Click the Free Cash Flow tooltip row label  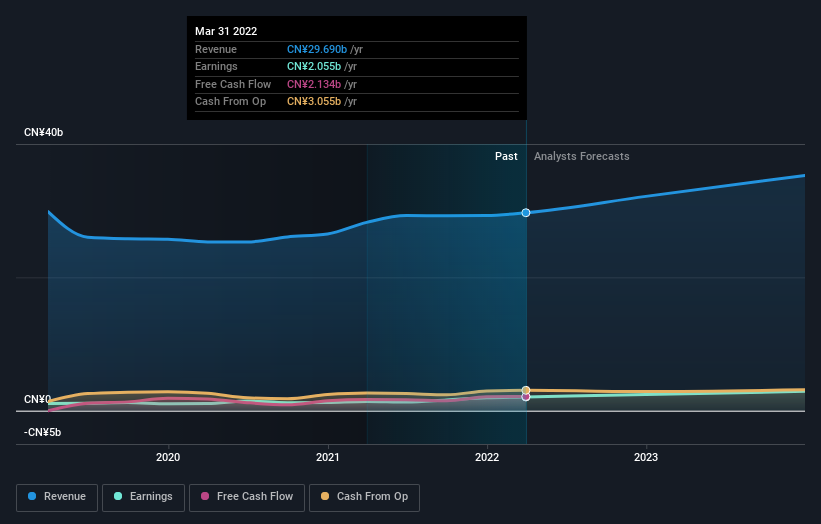[233, 84]
